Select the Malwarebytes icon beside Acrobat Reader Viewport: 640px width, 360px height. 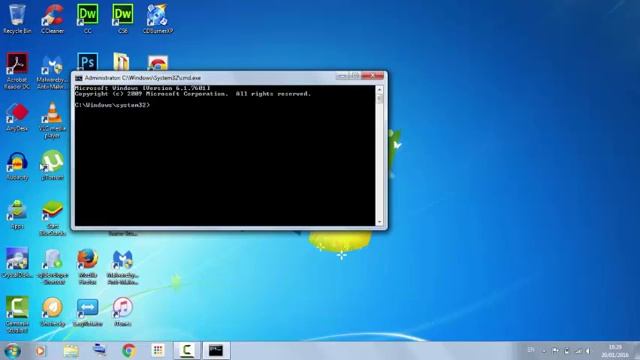point(52,71)
